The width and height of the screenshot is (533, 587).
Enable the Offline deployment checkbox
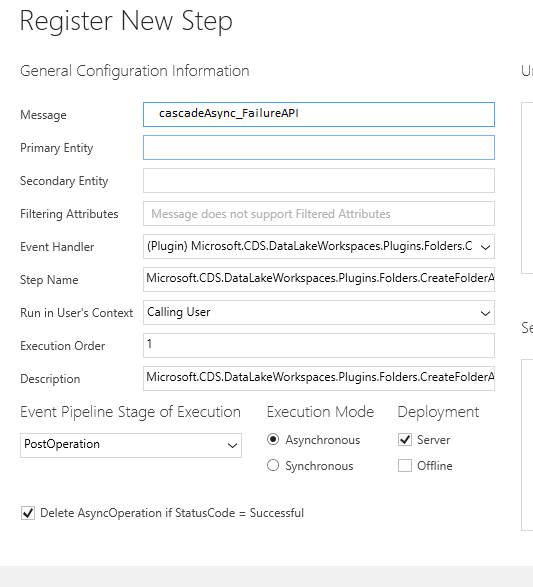[x=405, y=466]
